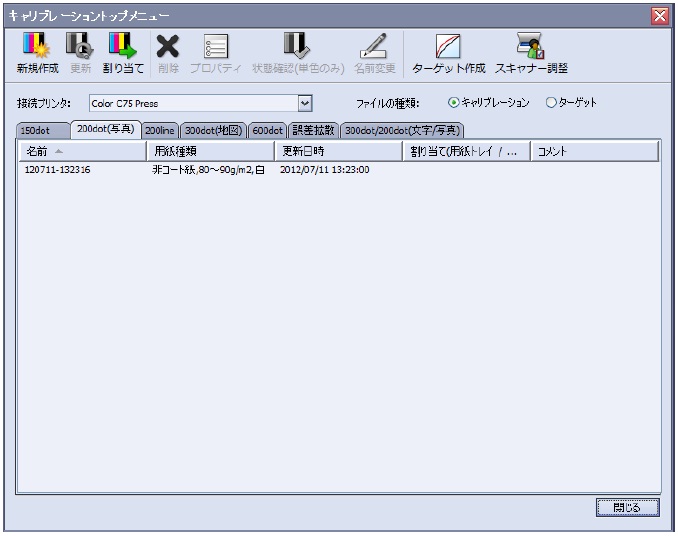Sort list by 更新日時 column header
Image resolution: width=678 pixels, height=536 pixels.
(x=337, y=151)
